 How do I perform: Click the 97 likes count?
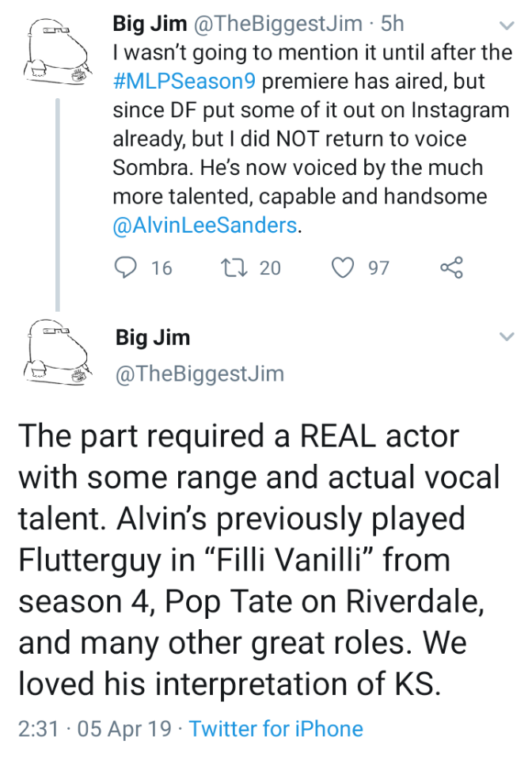[378, 268]
